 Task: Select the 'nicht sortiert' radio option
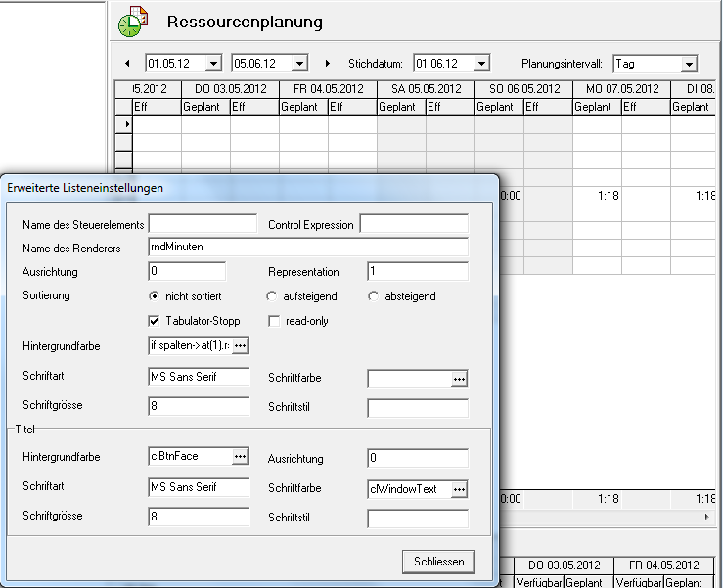154,296
